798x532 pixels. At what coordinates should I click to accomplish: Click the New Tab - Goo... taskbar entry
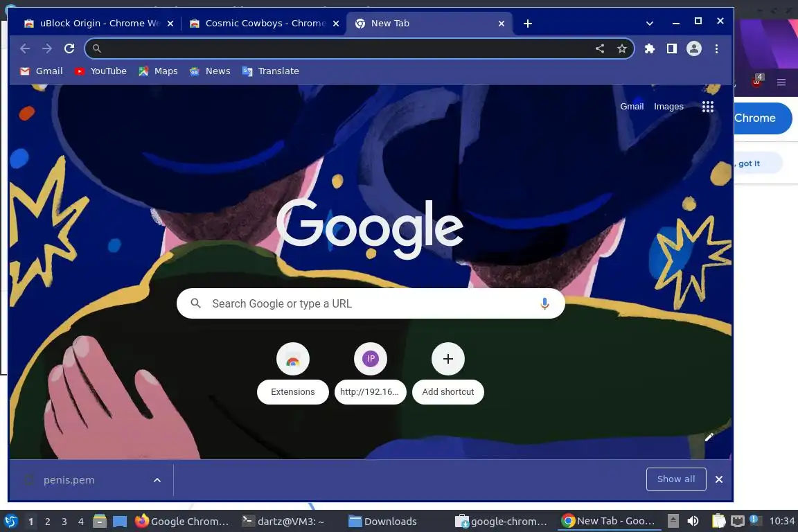(608, 521)
